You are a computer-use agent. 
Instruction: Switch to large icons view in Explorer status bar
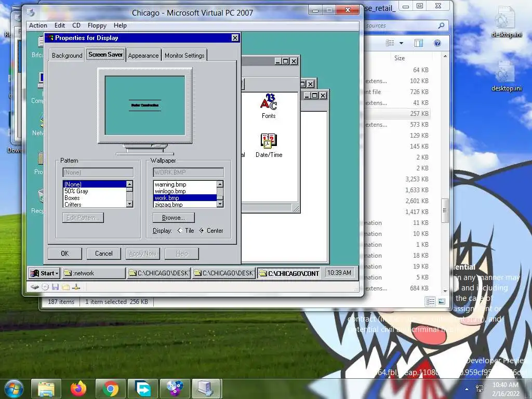[442, 301]
